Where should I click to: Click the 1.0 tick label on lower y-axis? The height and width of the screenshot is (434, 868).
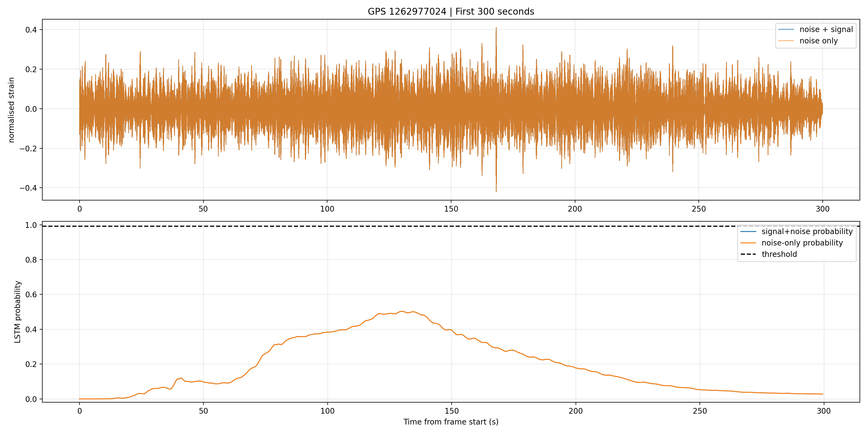click(x=31, y=225)
